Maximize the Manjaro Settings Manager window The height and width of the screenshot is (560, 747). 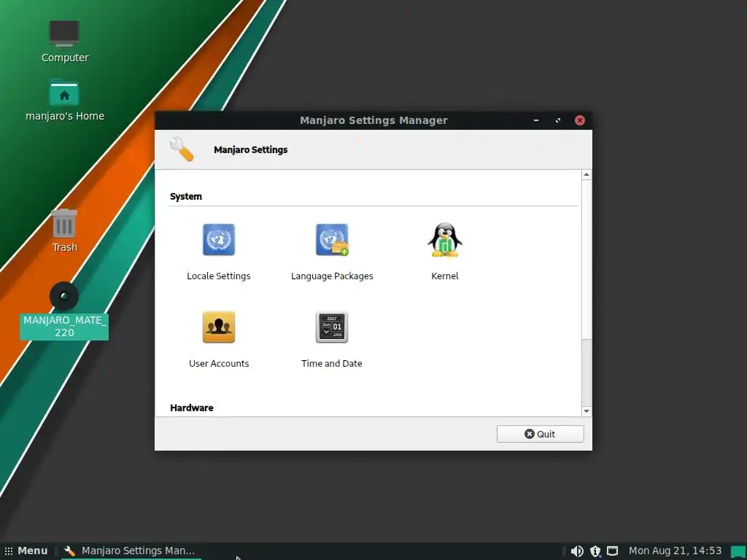tap(558, 120)
